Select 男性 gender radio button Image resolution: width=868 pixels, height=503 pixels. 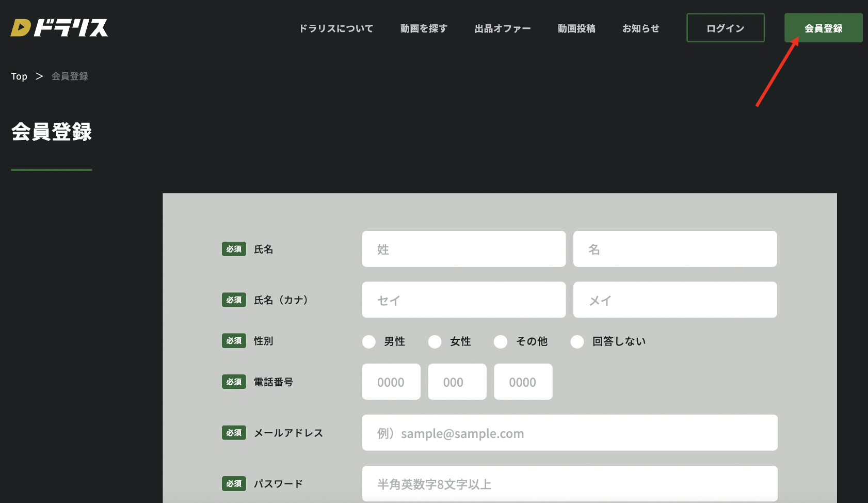pyautogui.click(x=369, y=342)
